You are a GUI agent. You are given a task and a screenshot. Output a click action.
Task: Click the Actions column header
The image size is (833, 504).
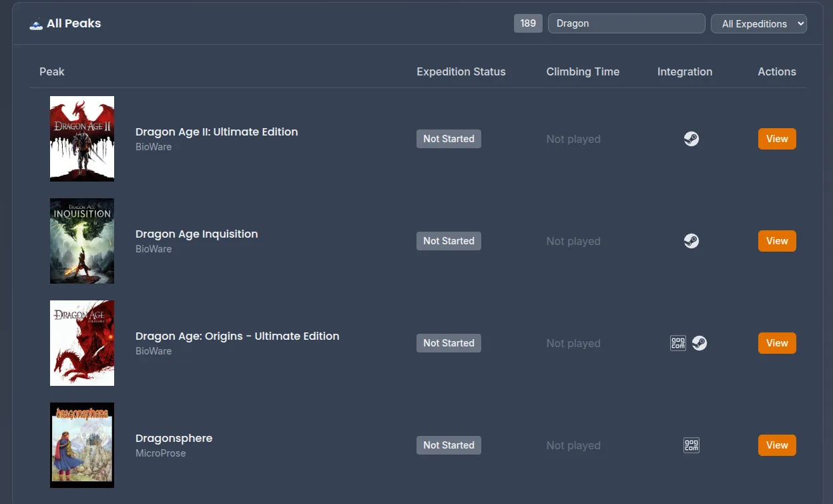tap(777, 71)
